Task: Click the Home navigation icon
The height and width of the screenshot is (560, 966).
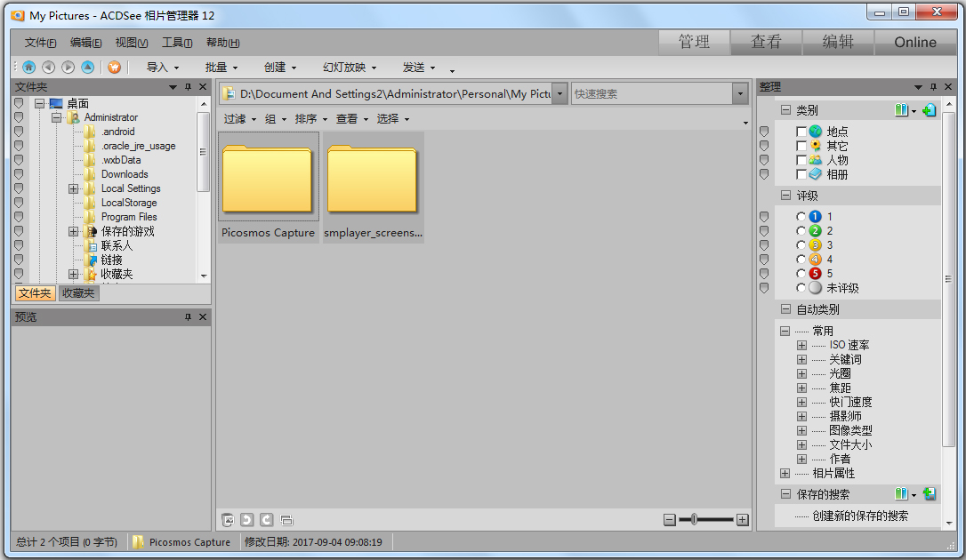Action: coord(29,67)
